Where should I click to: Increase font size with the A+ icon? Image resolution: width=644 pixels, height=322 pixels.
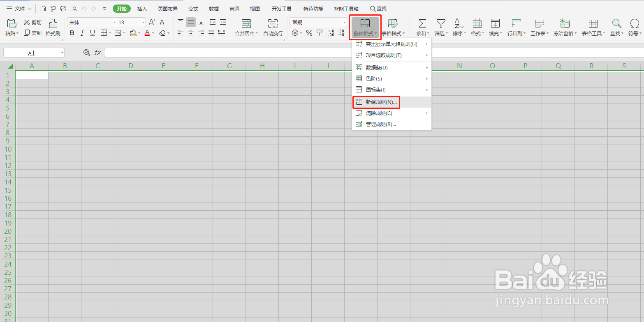pos(152,22)
